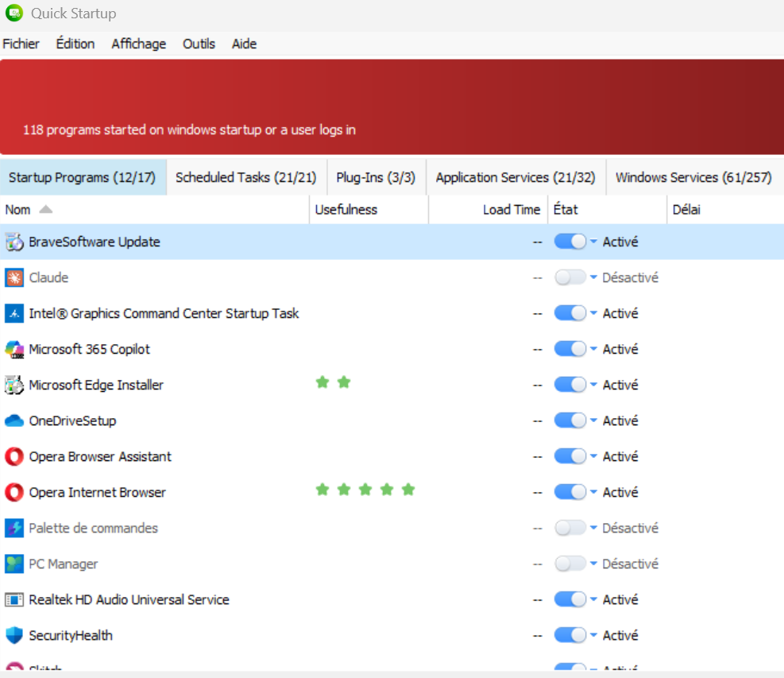
Task: Sort by État column header
Action: (608, 210)
